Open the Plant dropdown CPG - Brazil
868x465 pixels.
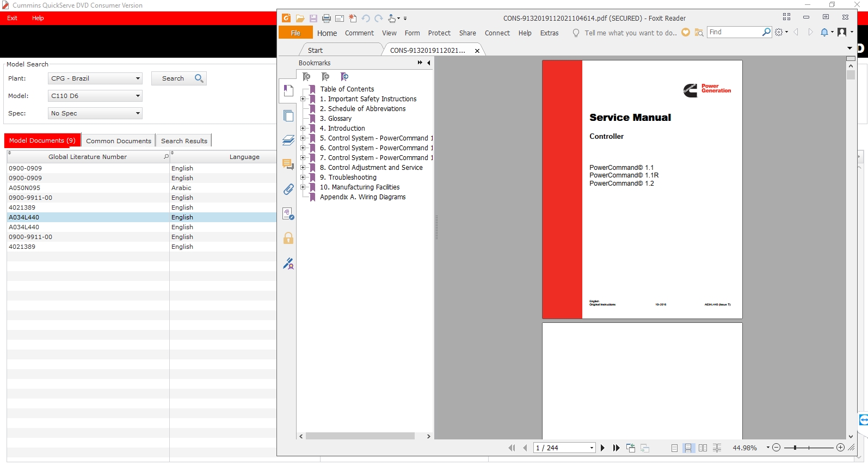pos(95,78)
